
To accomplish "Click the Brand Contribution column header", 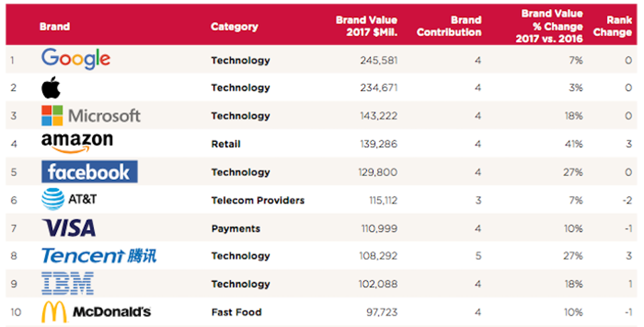I will pos(449,26).
